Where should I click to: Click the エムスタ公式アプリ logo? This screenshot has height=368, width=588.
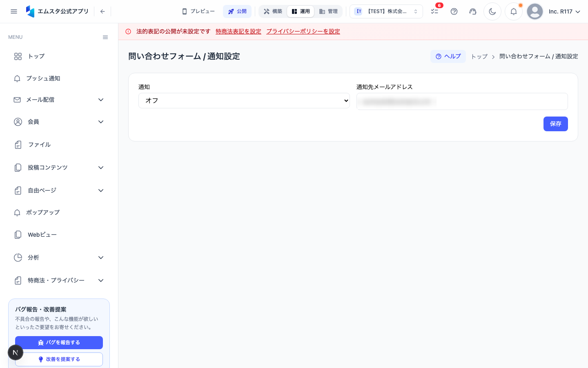57,11
